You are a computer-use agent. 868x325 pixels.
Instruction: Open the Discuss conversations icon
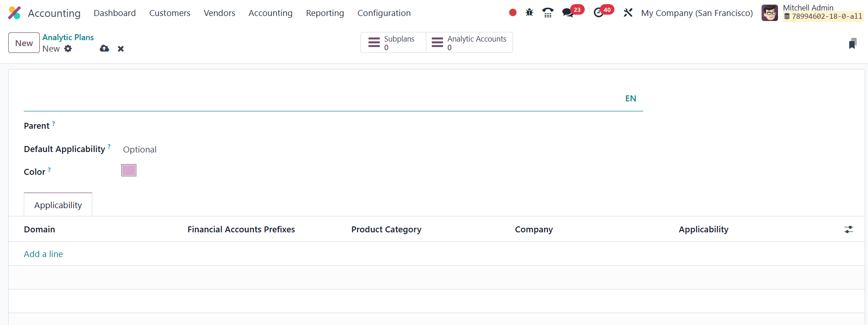pos(568,13)
